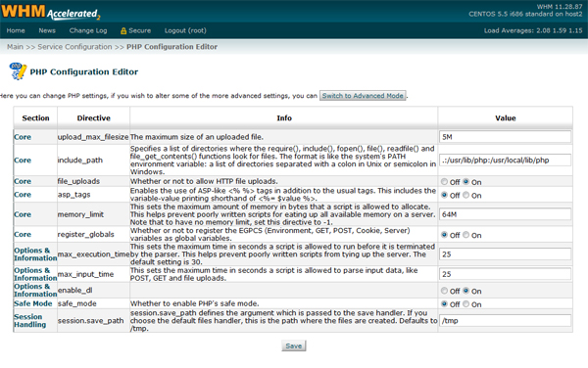Focus the memory_limit value field
Screen dimensions: 588x368
(505, 214)
